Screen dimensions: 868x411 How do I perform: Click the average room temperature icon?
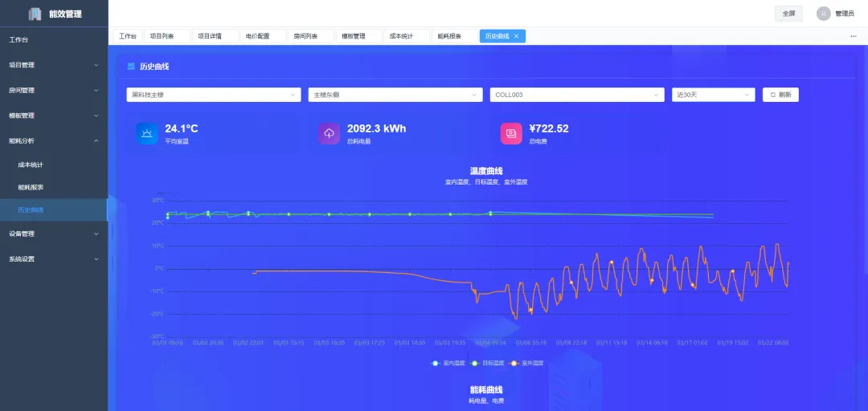pyautogui.click(x=147, y=133)
